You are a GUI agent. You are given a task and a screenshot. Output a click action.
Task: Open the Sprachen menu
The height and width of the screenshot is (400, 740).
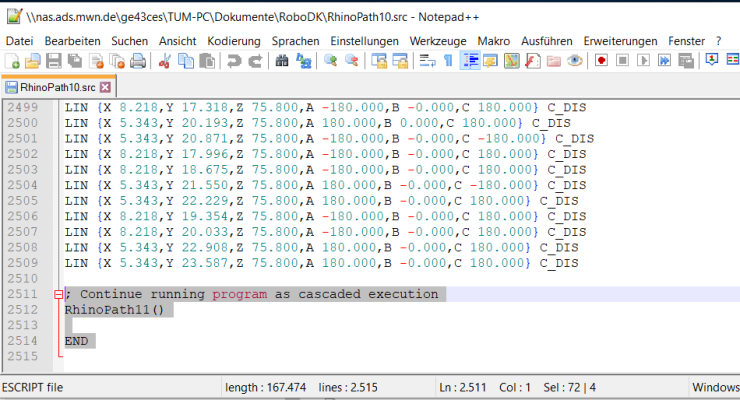(295, 41)
